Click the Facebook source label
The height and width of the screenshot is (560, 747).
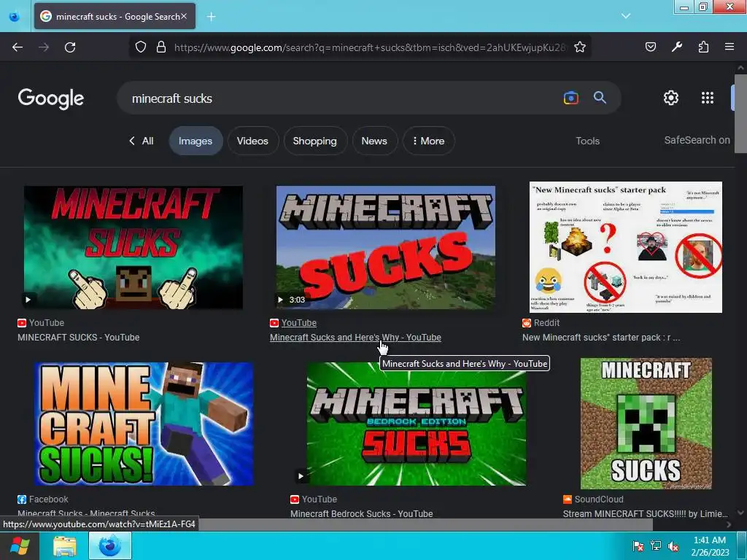(49, 499)
